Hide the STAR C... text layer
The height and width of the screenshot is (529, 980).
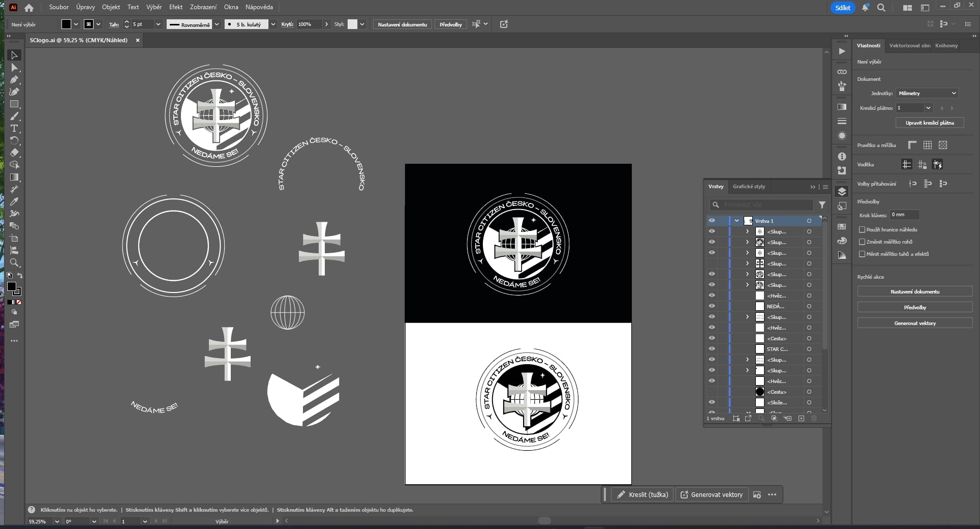[712, 349]
